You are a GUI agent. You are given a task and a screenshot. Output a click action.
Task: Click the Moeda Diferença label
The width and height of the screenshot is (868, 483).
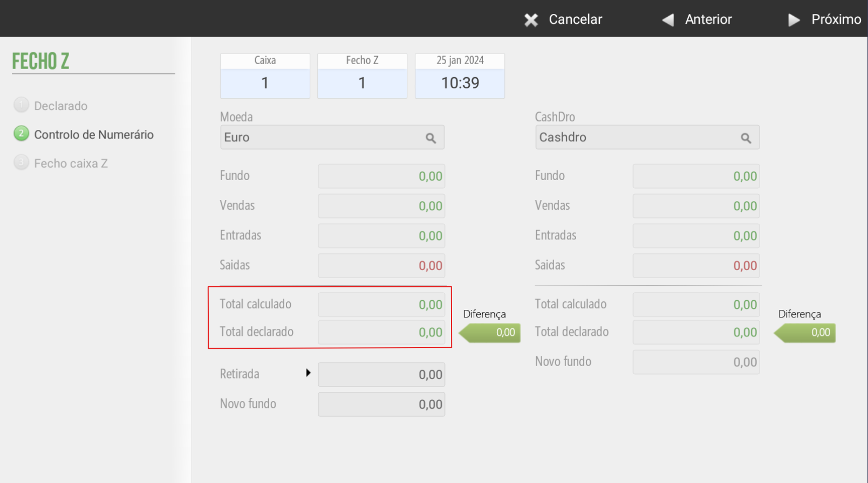click(x=484, y=314)
